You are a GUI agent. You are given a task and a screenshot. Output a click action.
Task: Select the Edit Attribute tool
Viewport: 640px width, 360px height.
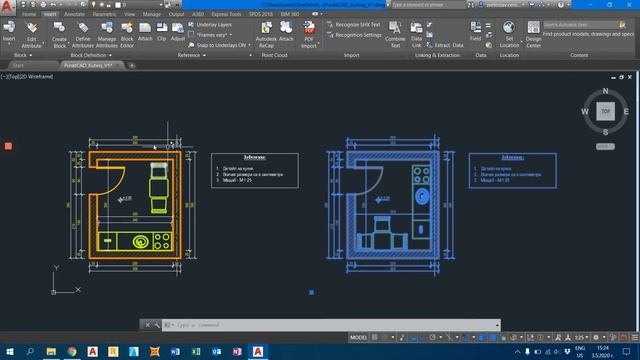tap(31, 35)
